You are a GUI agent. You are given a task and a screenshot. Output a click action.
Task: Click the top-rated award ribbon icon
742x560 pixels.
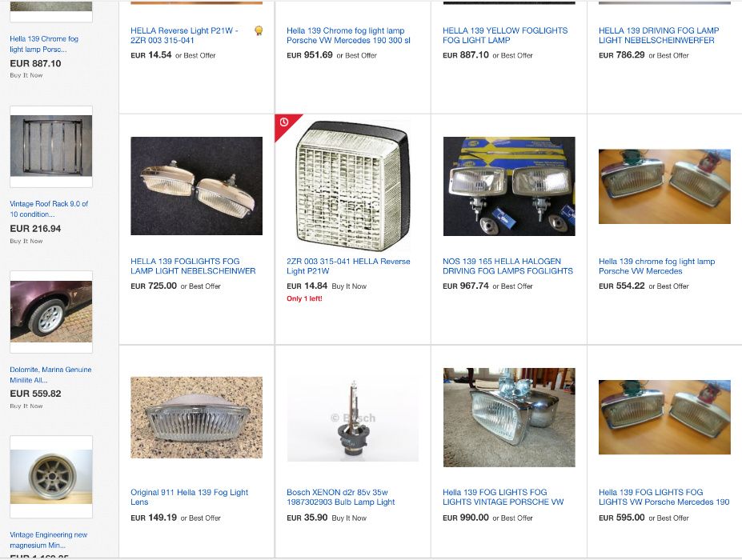tap(259, 30)
